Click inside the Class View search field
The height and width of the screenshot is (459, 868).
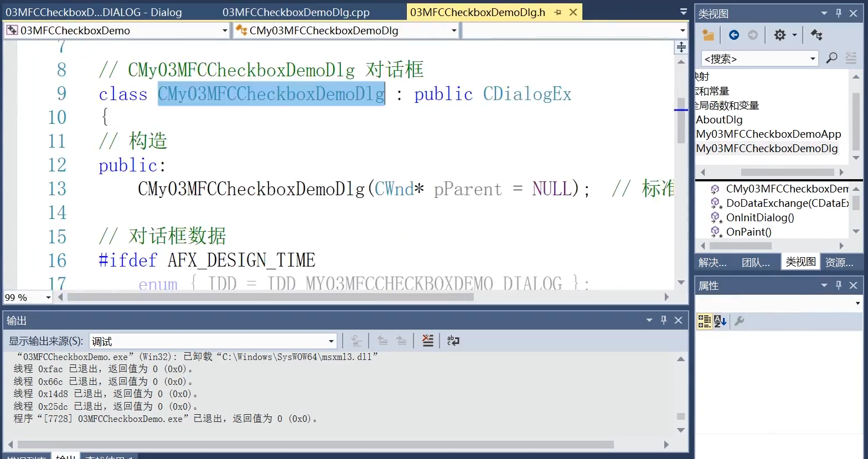pyautogui.click(x=754, y=59)
